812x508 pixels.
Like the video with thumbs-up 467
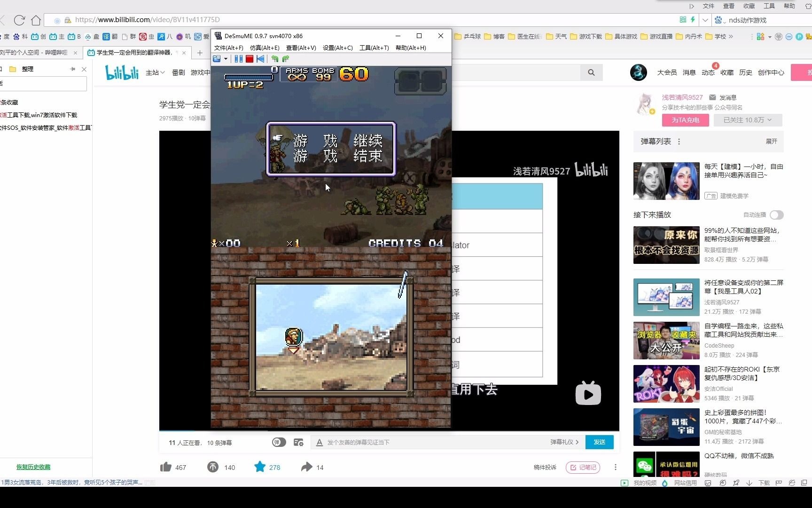(x=173, y=467)
